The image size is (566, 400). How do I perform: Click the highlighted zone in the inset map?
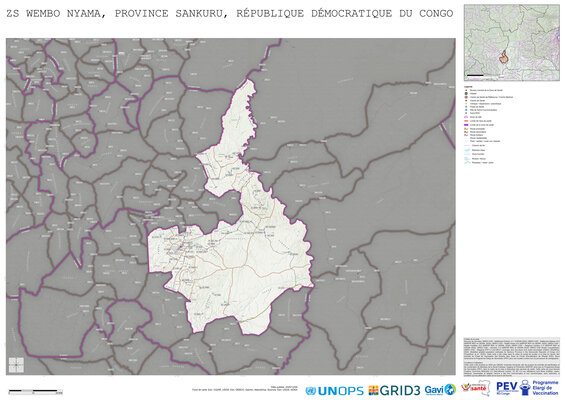click(503, 57)
